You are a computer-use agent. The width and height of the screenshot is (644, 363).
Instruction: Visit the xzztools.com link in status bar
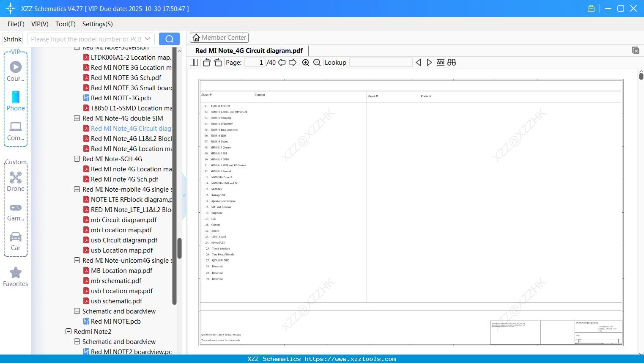(x=350, y=359)
